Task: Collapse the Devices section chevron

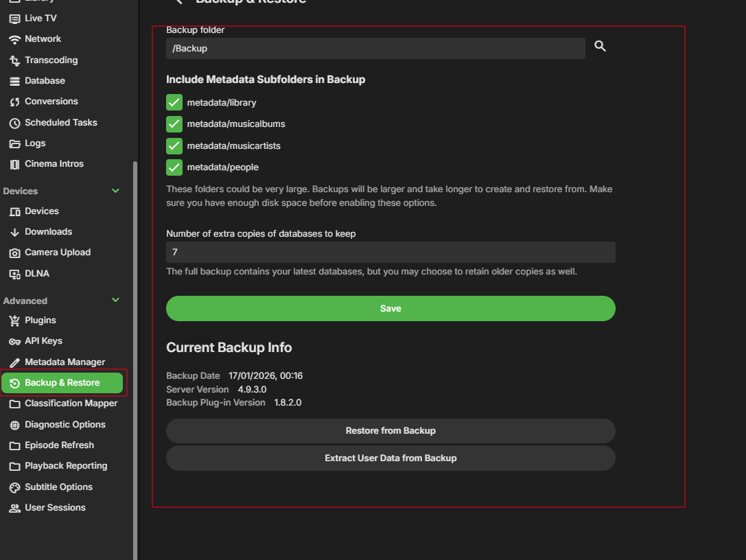Action: click(x=115, y=191)
